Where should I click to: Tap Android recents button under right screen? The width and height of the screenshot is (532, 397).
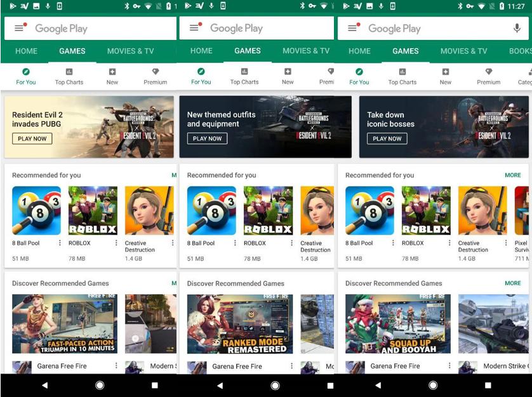[488, 385]
